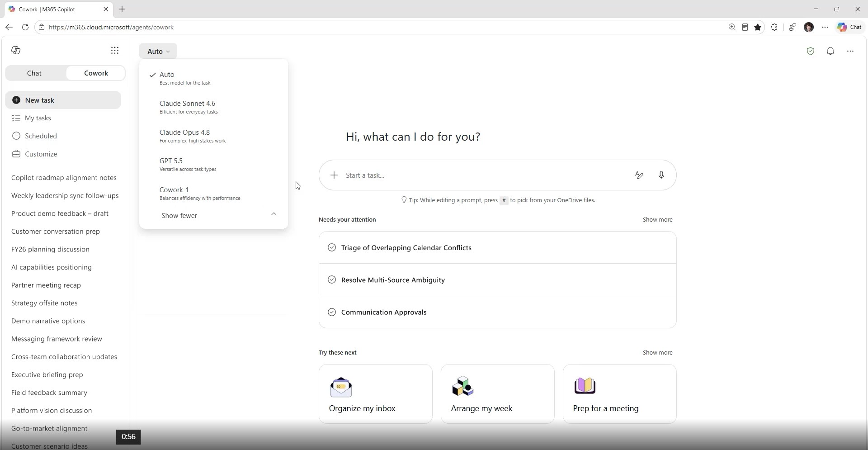Image resolution: width=868 pixels, height=450 pixels.
Task: Open Product demo feedback – draft
Action: pyautogui.click(x=60, y=213)
